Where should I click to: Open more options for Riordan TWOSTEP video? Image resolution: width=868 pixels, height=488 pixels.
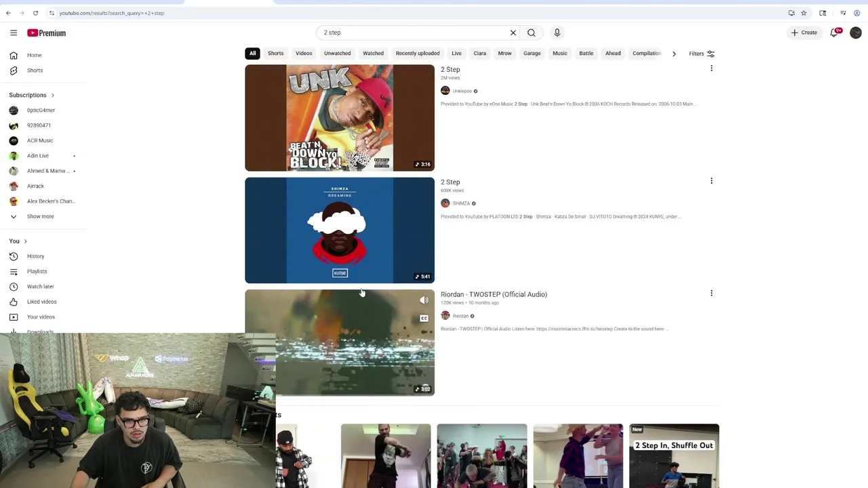711,293
